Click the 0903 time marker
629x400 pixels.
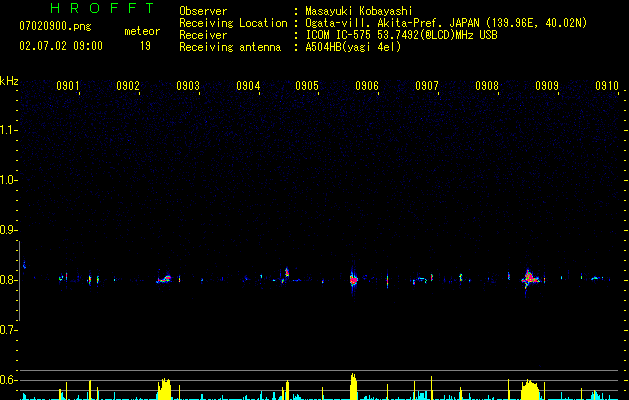click(x=188, y=86)
